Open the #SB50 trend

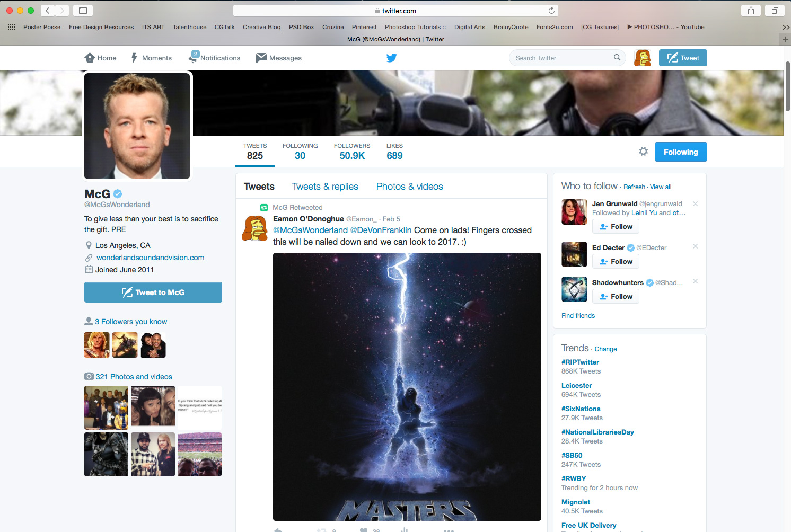click(572, 456)
